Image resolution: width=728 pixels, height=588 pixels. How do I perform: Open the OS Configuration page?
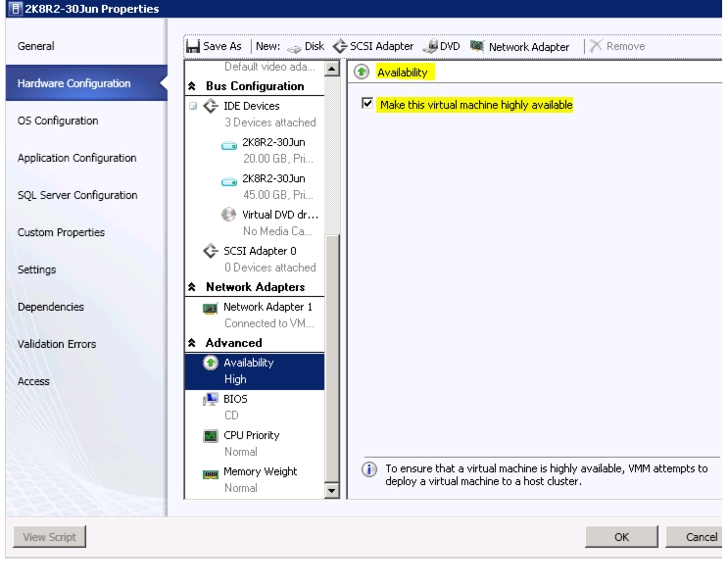(58, 121)
